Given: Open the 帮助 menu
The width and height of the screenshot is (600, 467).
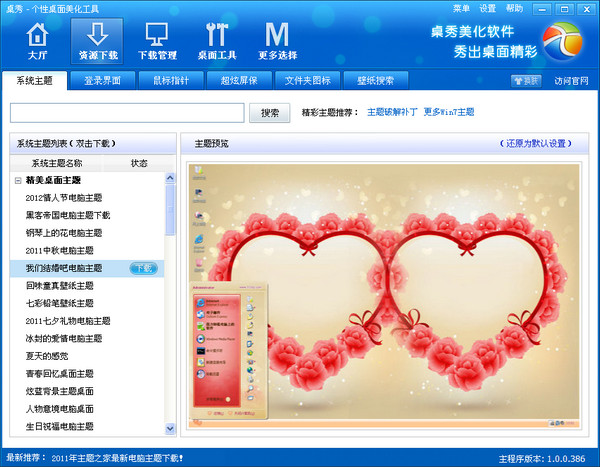Looking at the screenshot, I should [514, 8].
